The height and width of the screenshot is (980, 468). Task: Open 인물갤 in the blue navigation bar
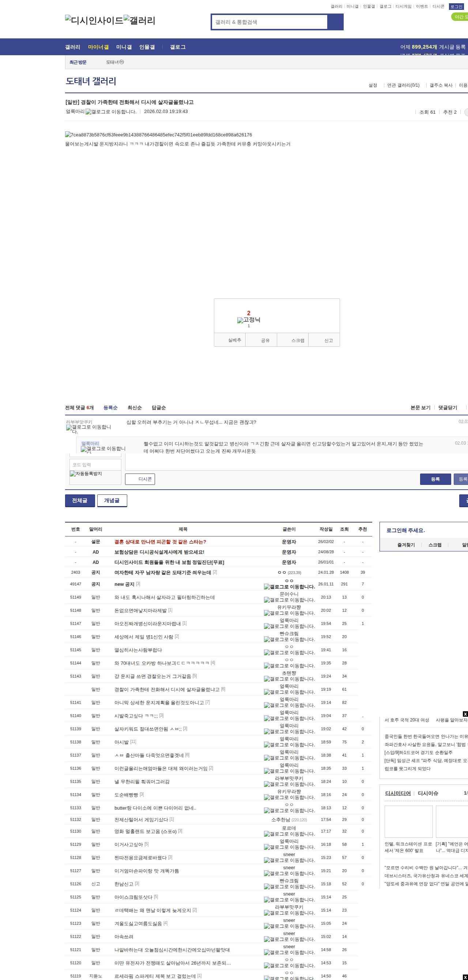(x=147, y=47)
